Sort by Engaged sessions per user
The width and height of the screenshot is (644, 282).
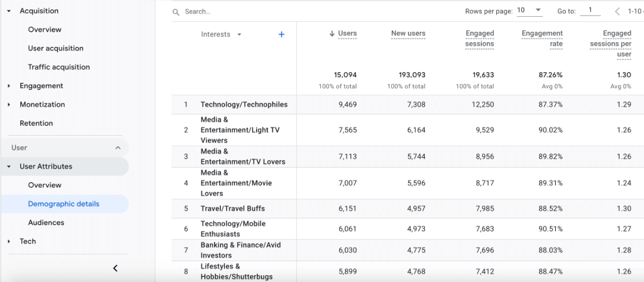pos(611,43)
